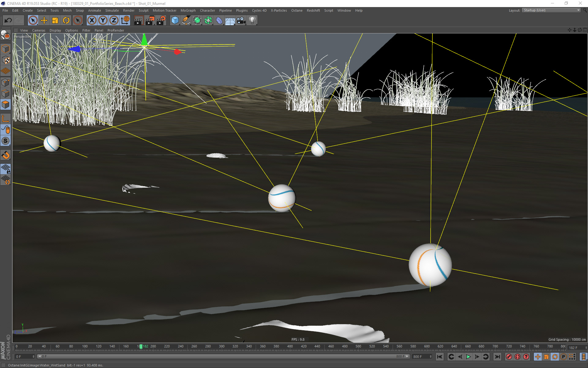This screenshot has height=368, width=588.
Task: Toggle Autokeying record button
Action: (x=517, y=357)
